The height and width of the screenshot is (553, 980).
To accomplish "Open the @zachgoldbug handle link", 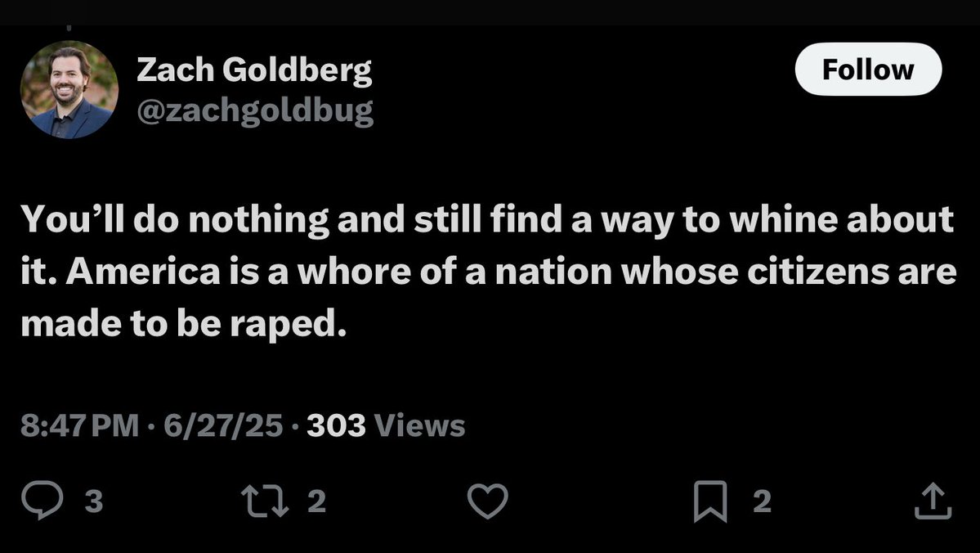I will 254,110.
